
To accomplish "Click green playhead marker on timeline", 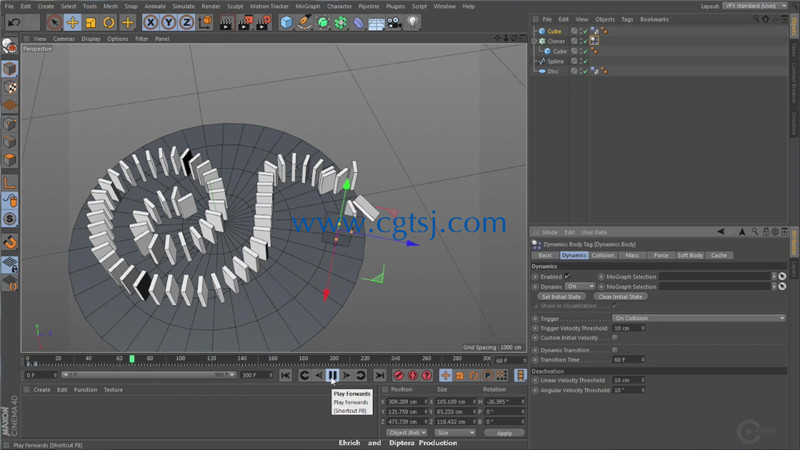I will coord(132,359).
